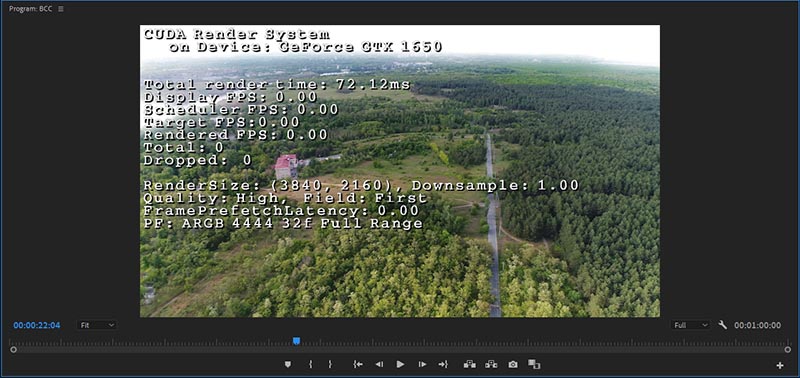
Task: Click the 00:01:00:00 duration timecode
Action: 757,325
